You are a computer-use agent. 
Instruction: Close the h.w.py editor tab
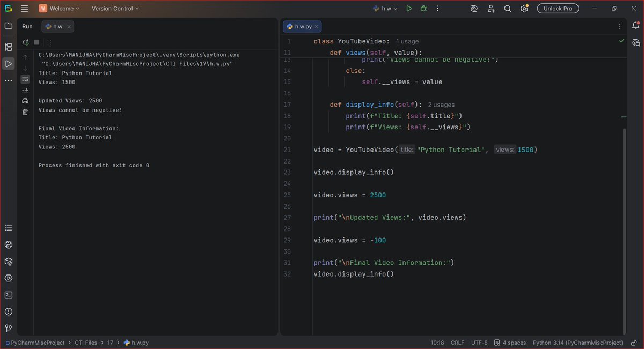tap(317, 26)
